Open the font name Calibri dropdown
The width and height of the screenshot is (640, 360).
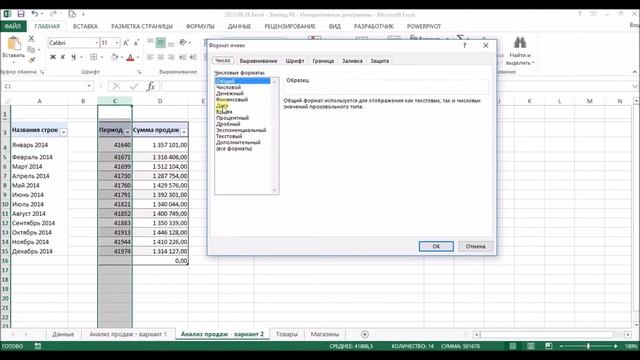96,43
